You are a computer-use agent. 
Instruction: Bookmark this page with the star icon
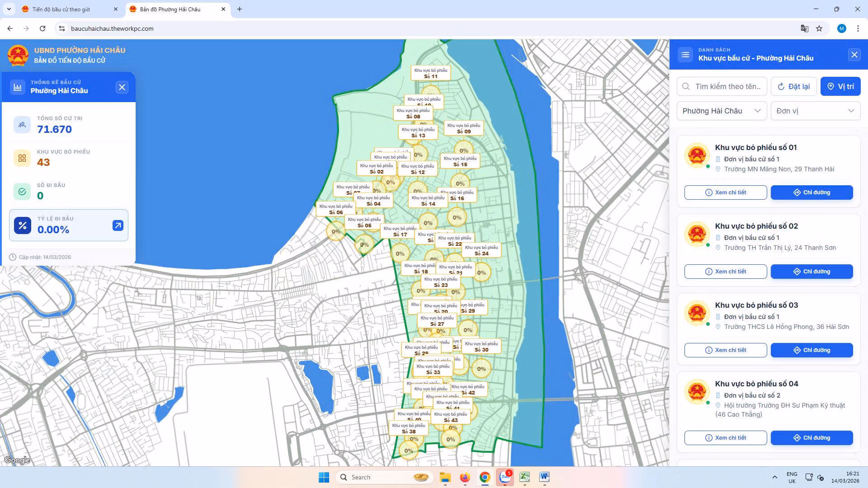click(819, 28)
